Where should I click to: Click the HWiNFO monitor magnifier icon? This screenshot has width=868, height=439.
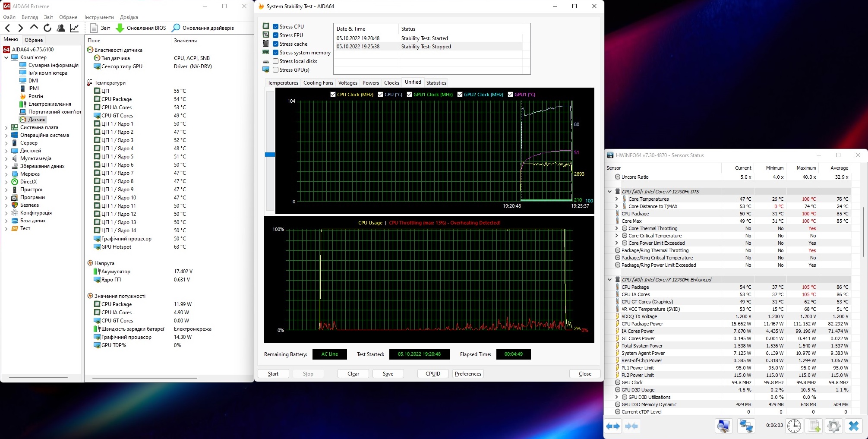tap(723, 426)
